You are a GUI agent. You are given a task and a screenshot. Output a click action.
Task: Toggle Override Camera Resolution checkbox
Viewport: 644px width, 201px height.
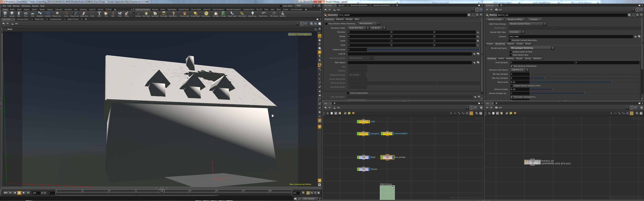[509, 40]
